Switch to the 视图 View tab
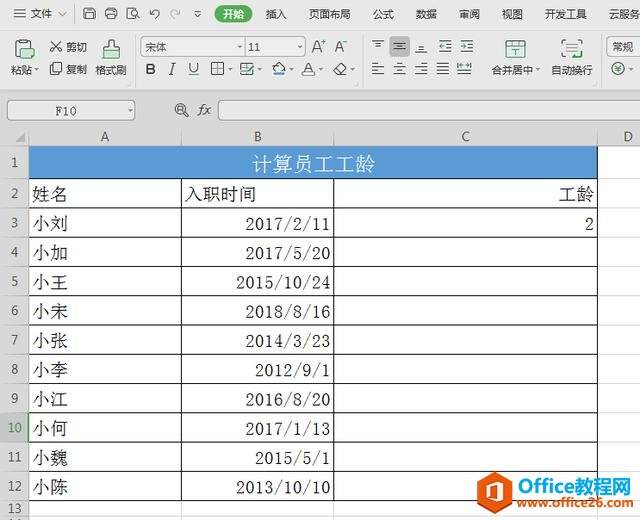Image resolution: width=640 pixels, height=520 pixels. pyautogui.click(x=512, y=14)
